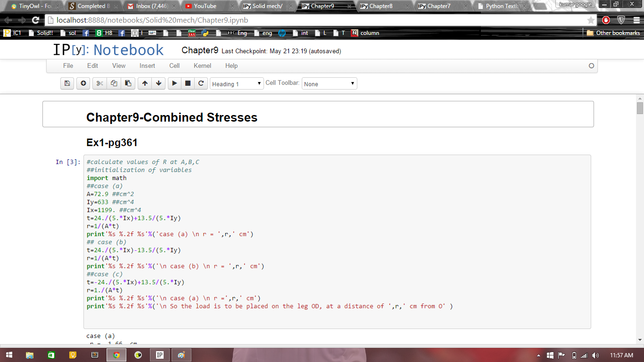Viewport: 644px width, 362px height.
Task: Save the notebook with the floppy disk icon
Action: (x=67, y=83)
